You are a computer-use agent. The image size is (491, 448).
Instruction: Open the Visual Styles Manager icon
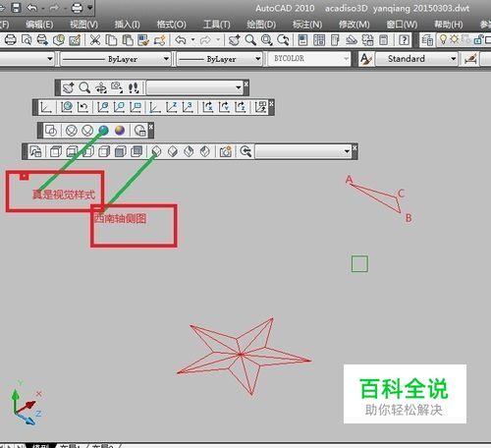click(x=140, y=131)
